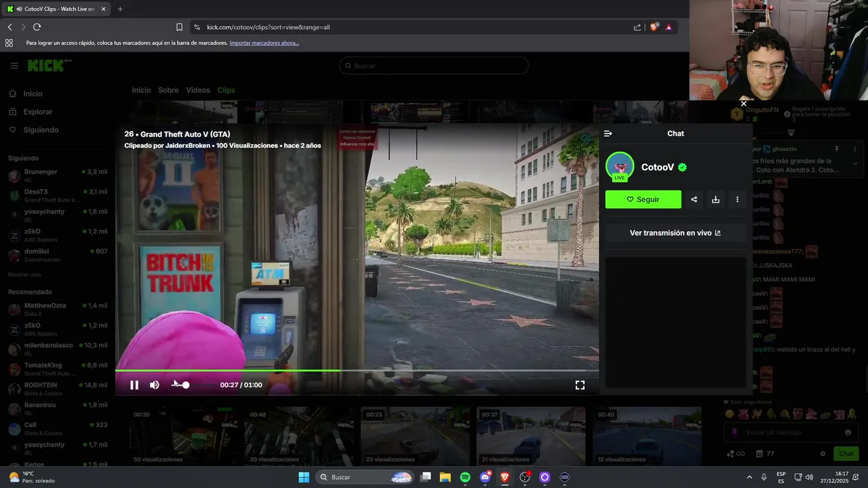The width and height of the screenshot is (868, 488).
Task: Open the 00:37 clip thumbnail
Action: tap(531, 436)
